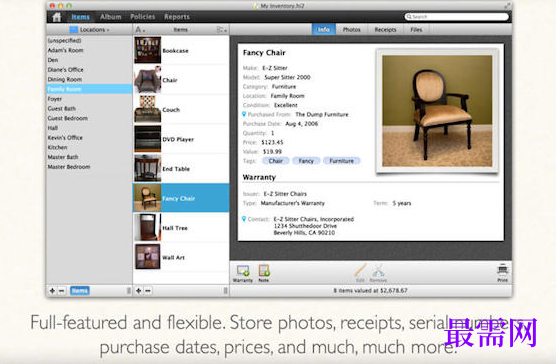Viewport: 556px width, 364px height.
Task: Select the DVD Player item
Action: pos(181,139)
